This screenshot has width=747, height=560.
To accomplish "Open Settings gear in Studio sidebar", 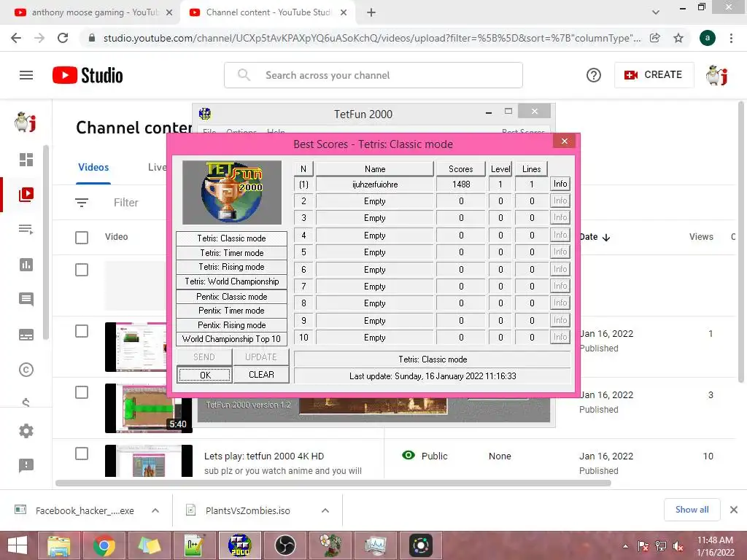I will click(26, 431).
